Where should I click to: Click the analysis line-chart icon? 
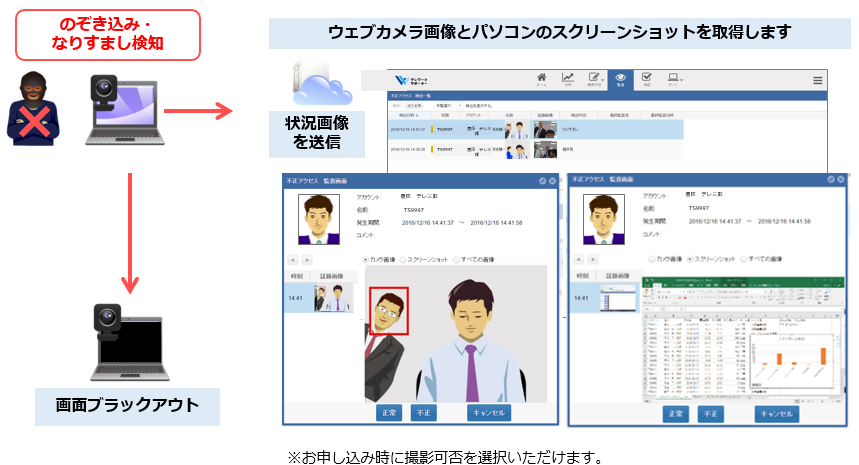tap(567, 80)
